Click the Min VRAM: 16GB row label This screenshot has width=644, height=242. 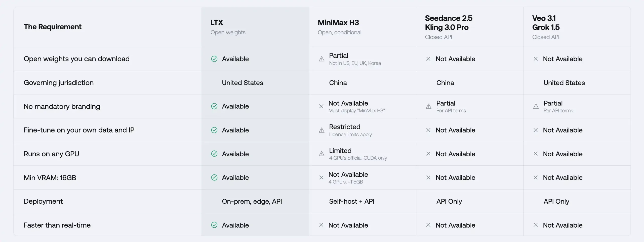(50, 178)
